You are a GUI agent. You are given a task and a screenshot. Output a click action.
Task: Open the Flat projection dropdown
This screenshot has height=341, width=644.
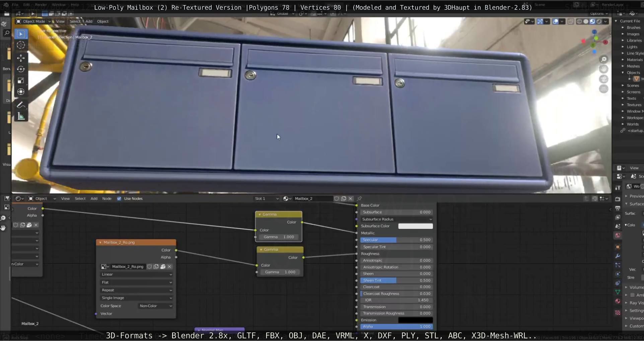137,282
